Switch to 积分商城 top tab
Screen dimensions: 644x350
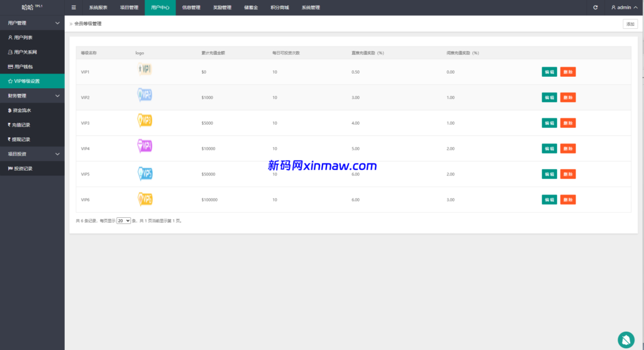point(280,8)
